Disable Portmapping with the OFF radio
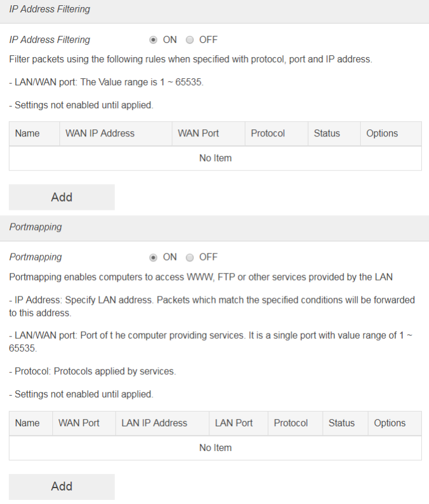Screen dimensions: 429x504 (190, 257)
